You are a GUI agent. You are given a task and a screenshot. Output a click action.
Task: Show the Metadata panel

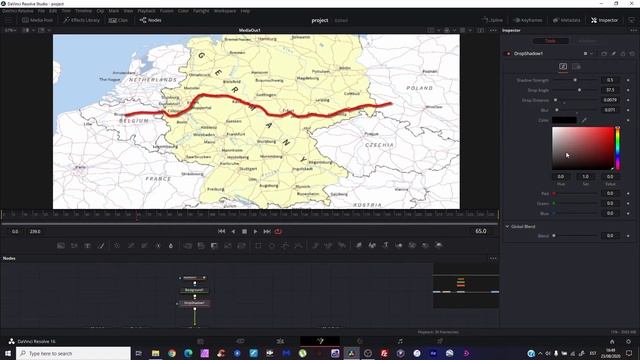pyautogui.click(x=567, y=20)
